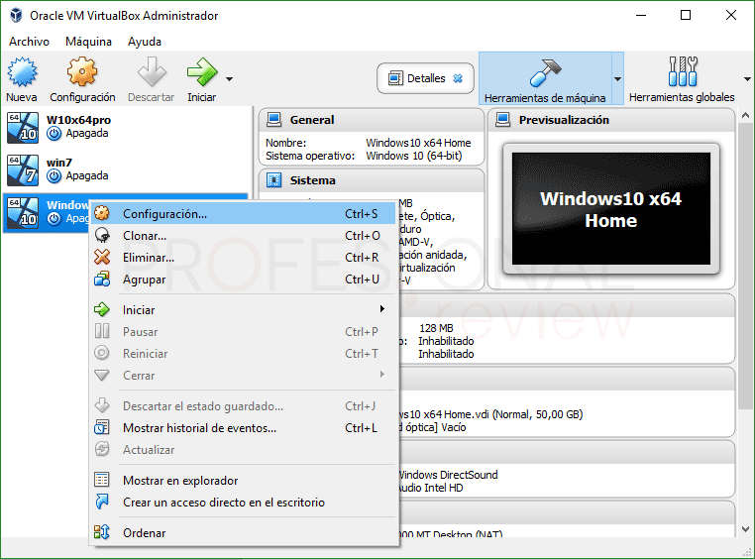Click Descartar el estado guardado... entry
Image resolution: width=755 pixels, height=560 pixels.
click(244, 406)
